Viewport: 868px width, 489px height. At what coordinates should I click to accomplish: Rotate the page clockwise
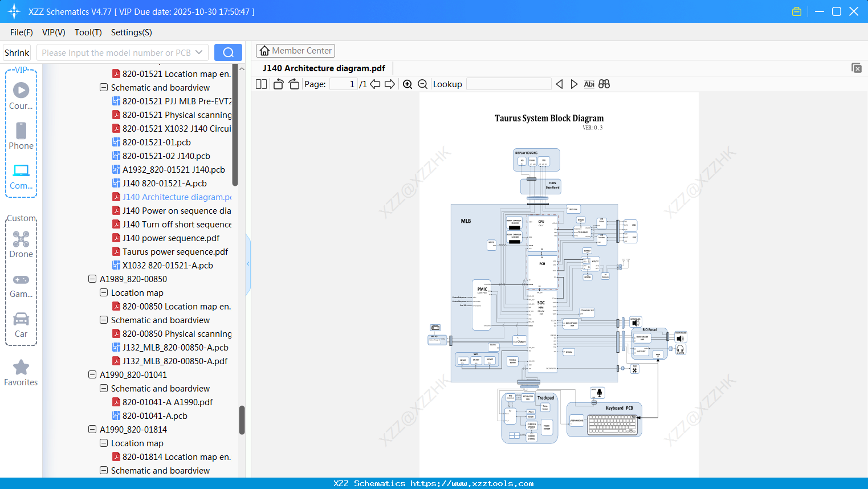click(294, 84)
